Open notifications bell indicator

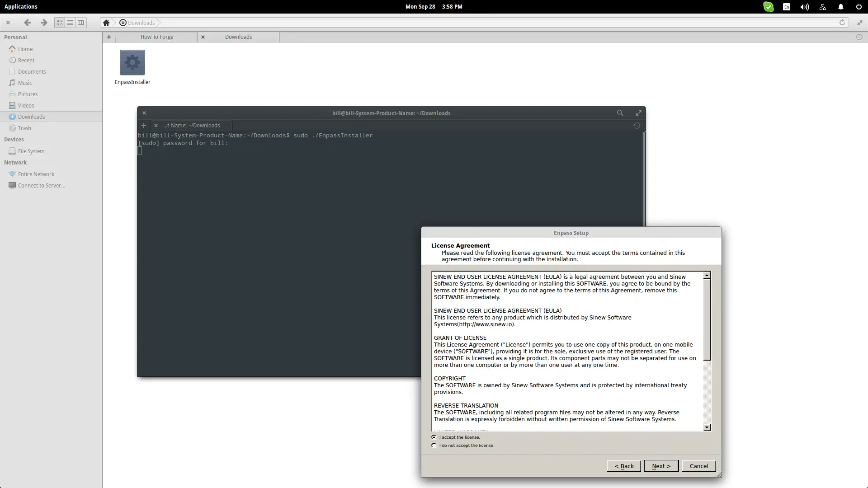841,7
